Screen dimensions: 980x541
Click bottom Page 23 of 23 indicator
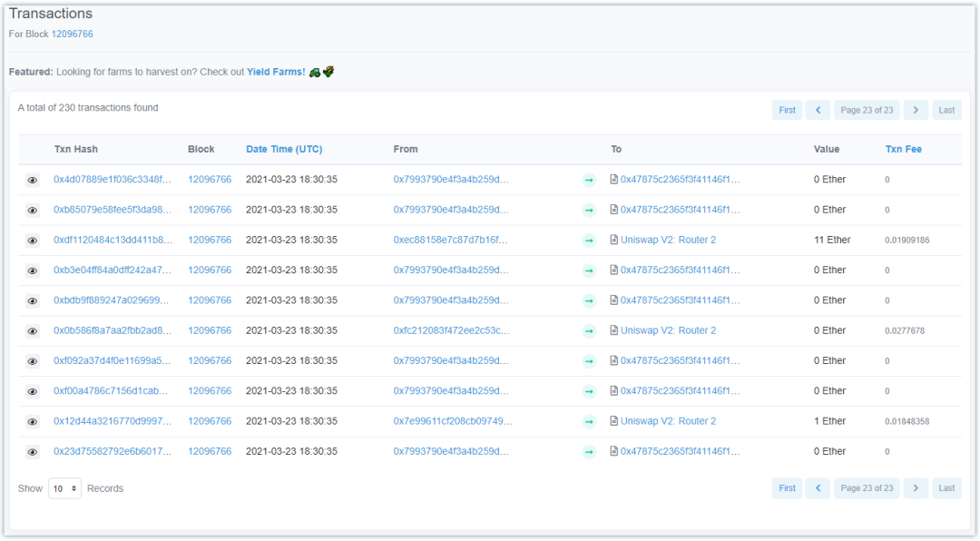pos(867,487)
